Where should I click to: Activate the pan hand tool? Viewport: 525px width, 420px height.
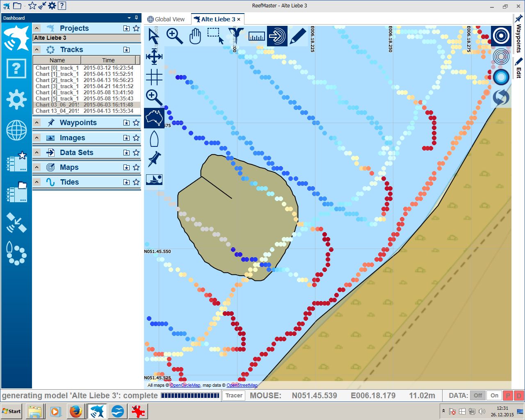pos(195,36)
